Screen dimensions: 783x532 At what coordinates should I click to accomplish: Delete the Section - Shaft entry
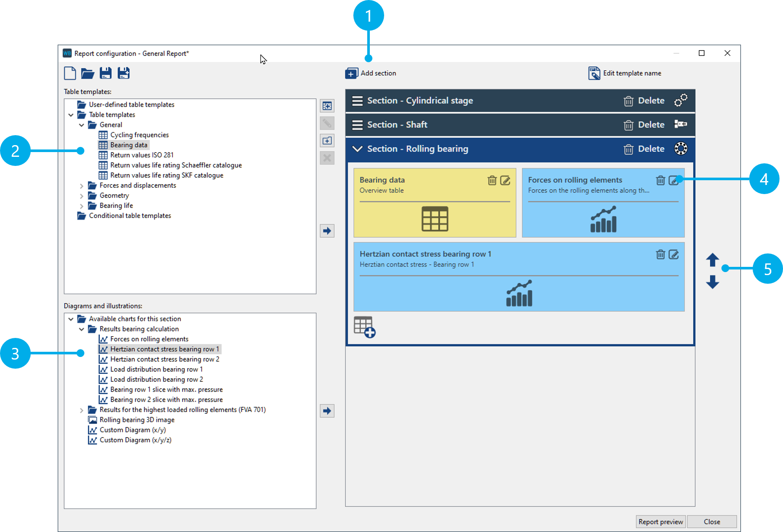pyautogui.click(x=644, y=125)
